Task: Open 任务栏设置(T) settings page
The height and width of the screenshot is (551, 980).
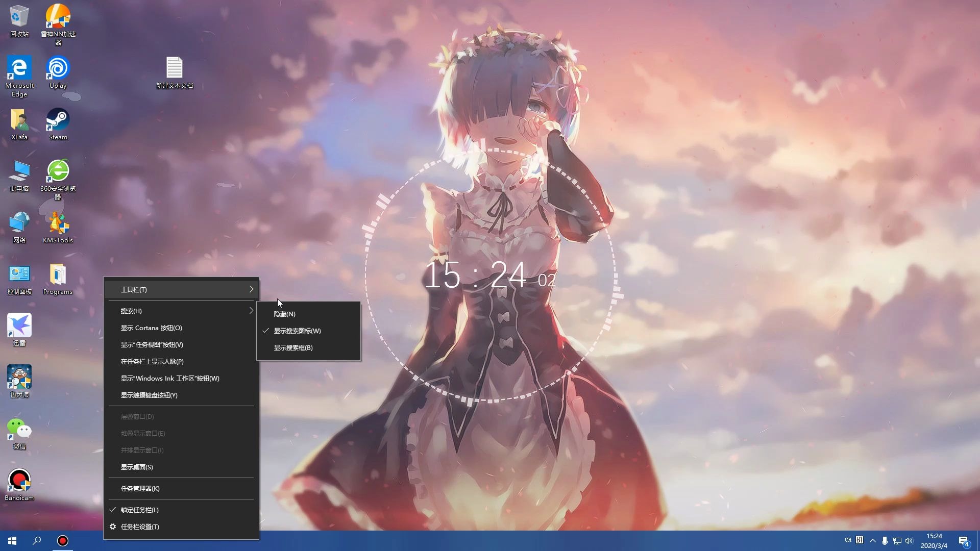Action: [140, 526]
